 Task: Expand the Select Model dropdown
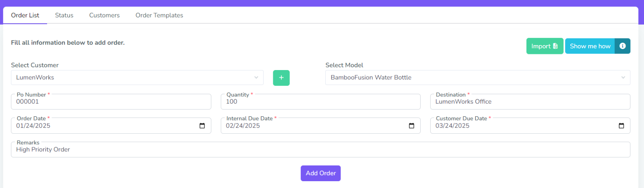477,78
